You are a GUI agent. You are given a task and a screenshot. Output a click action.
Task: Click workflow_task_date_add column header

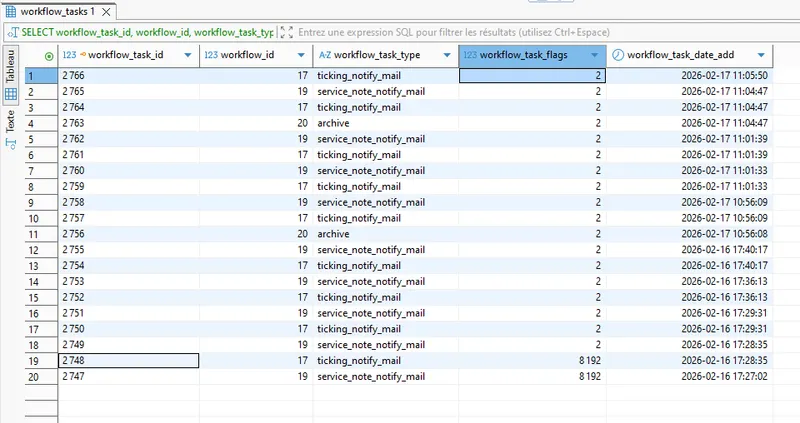click(x=690, y=55)
